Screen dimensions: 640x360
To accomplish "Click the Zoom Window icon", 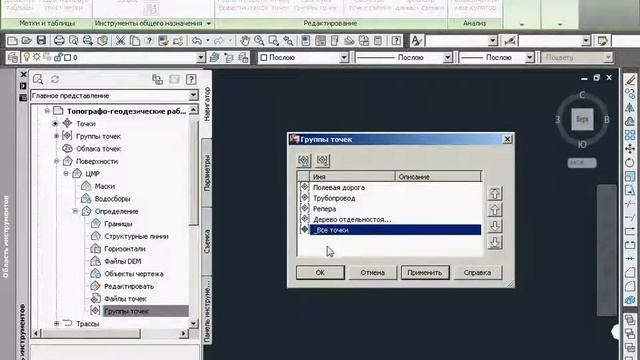I will pos(273,40).
